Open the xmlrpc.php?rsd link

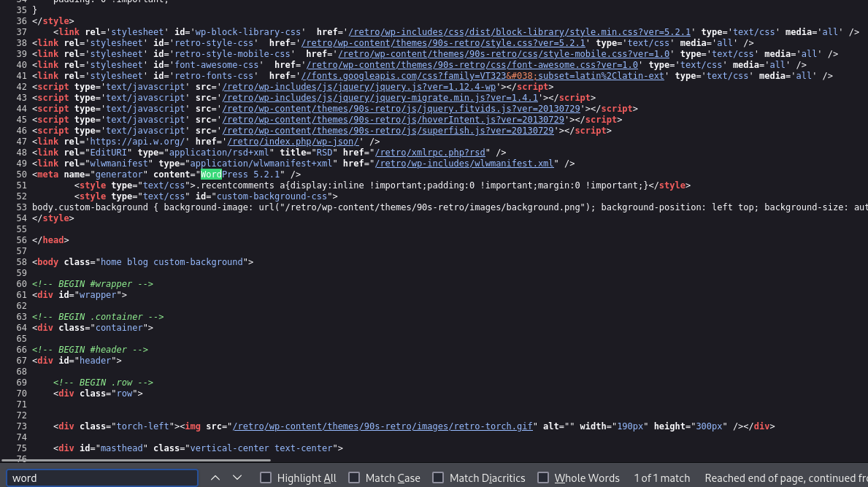click(430, 153)
